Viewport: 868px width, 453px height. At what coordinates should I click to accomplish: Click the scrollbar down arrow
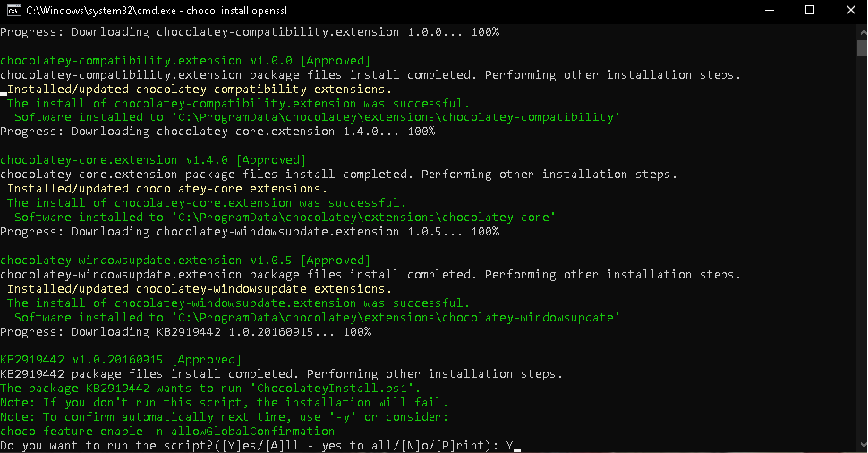pyautogui.click(x=863, y=446)
